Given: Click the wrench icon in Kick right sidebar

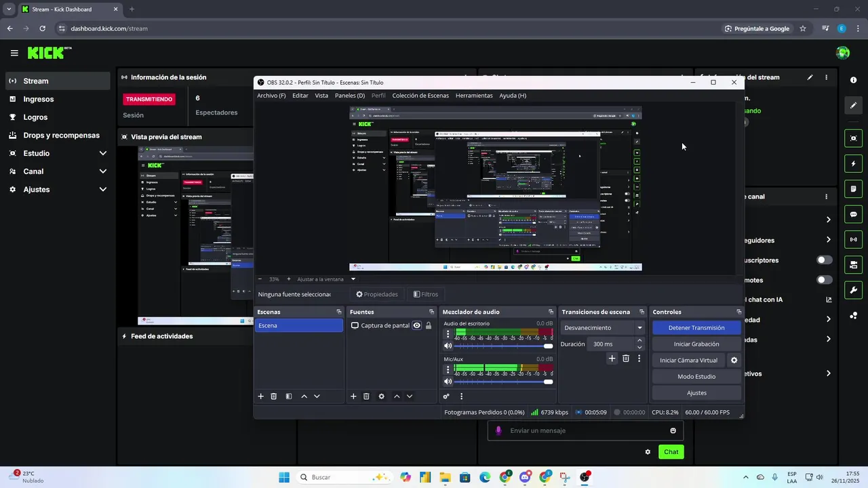Looking at the screenshot, I should [x=853, y=291].
